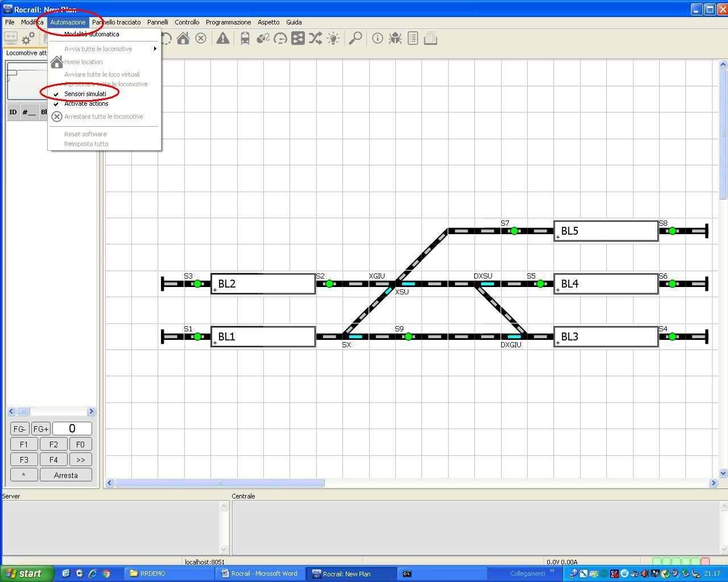This screenshot has width=728, height=582.
Task: Click sensor S2 green dot
Action: coord(329,284)
